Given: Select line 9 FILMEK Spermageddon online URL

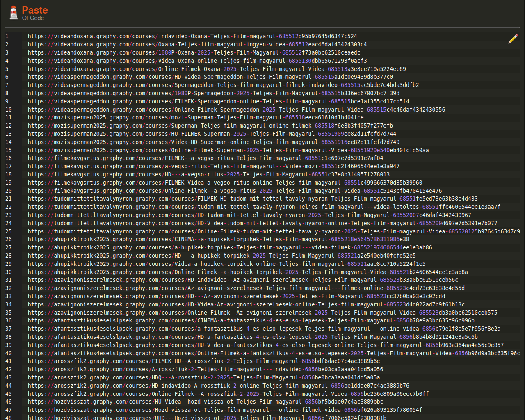Looking at the screenshot, I should coord(219,101).
